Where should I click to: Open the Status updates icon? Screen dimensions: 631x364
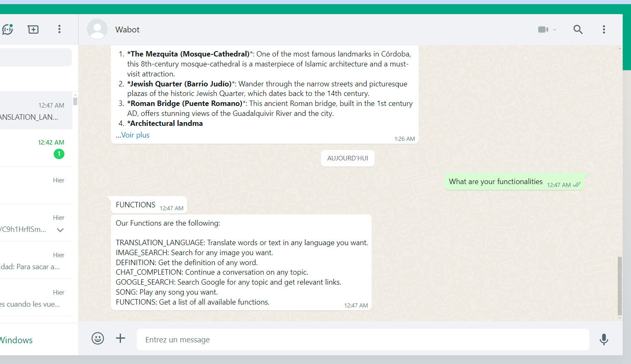[x=7, y=29]
